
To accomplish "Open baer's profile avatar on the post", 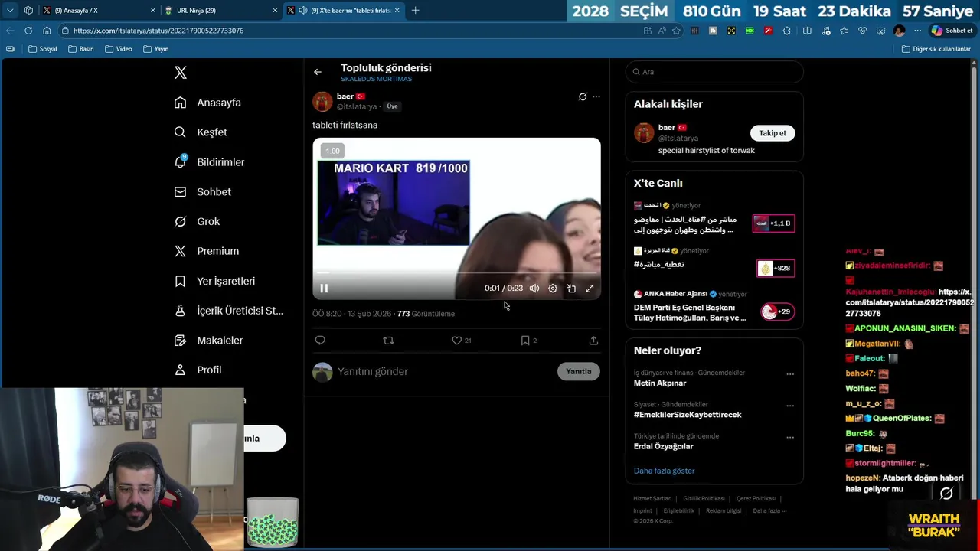I will [322, 101].
